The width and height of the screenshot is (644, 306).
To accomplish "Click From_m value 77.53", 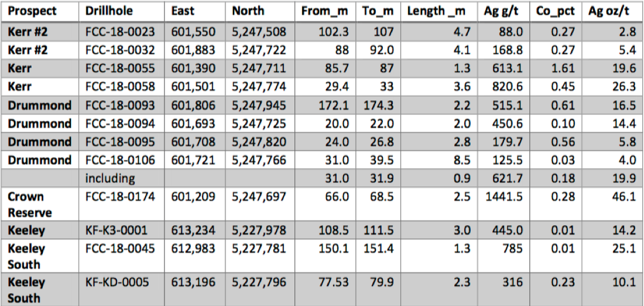I will click(334, 283).
